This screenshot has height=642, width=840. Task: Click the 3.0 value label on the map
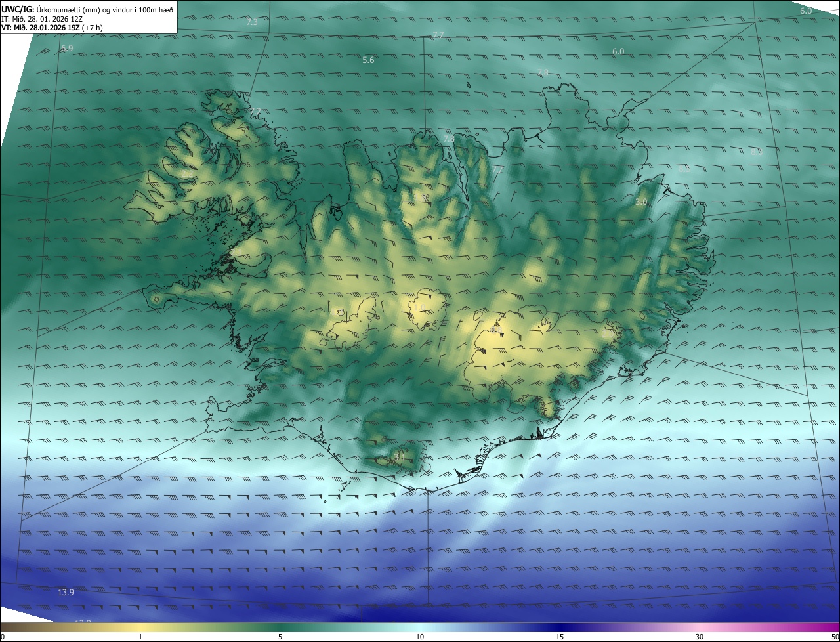(641, 202)
